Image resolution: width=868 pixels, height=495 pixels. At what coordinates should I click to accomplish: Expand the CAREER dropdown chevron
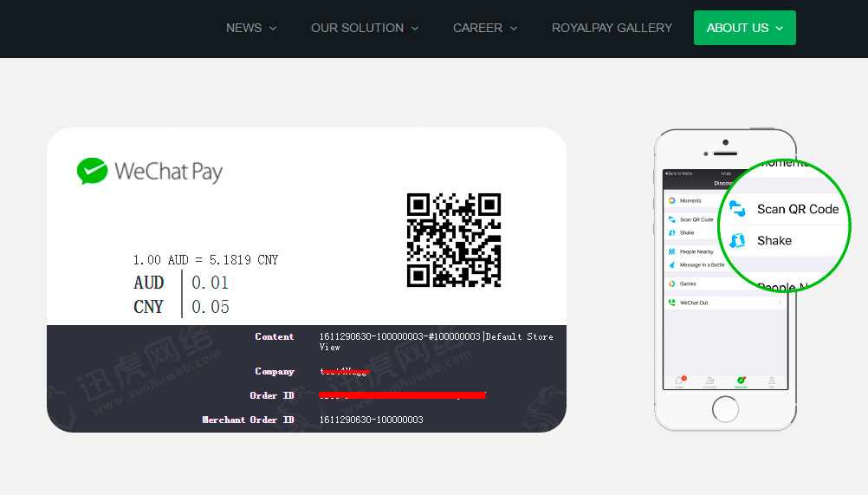[514, 29]
